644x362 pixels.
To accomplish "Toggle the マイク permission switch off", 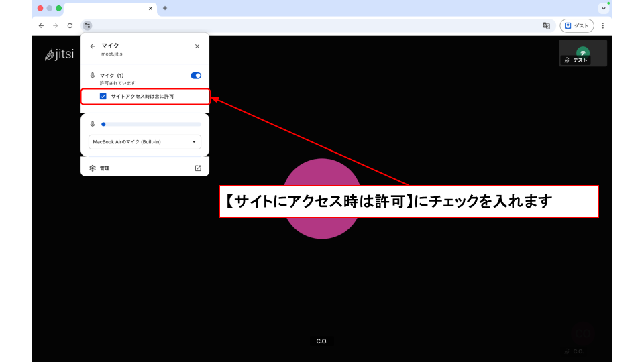I will [196, 76].
